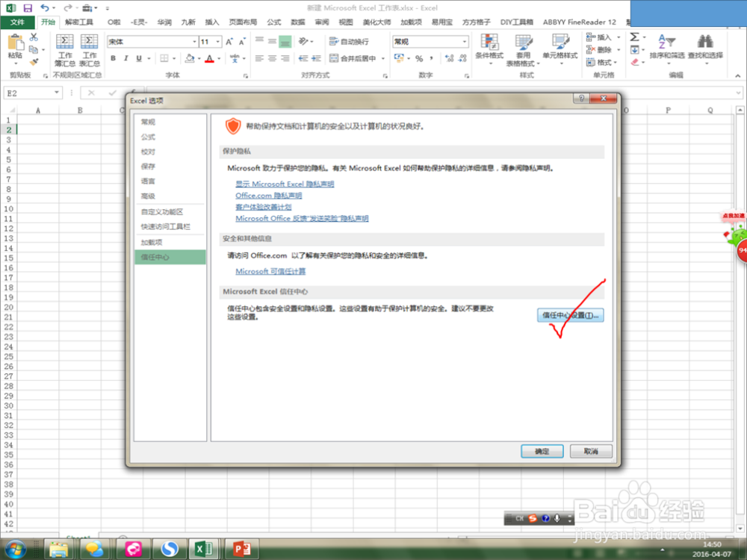Click the 自动换行 wrap text button
This screenshot has height=560, width=747.
point(349,41)
